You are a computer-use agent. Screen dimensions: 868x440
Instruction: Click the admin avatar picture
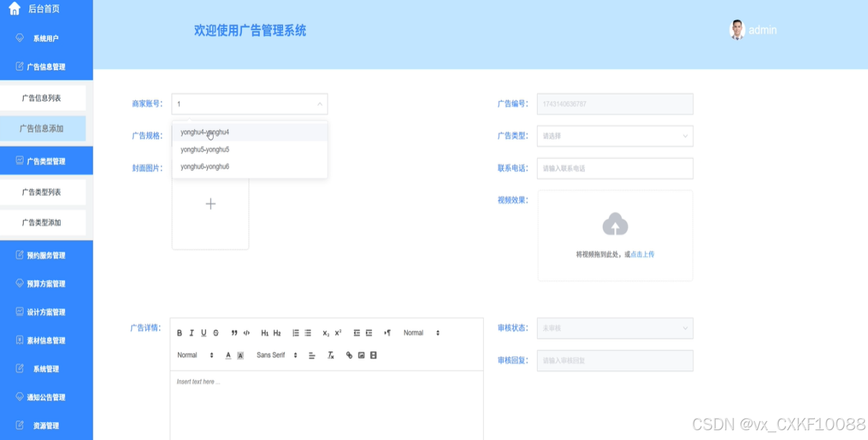click(x=737, y=29)
